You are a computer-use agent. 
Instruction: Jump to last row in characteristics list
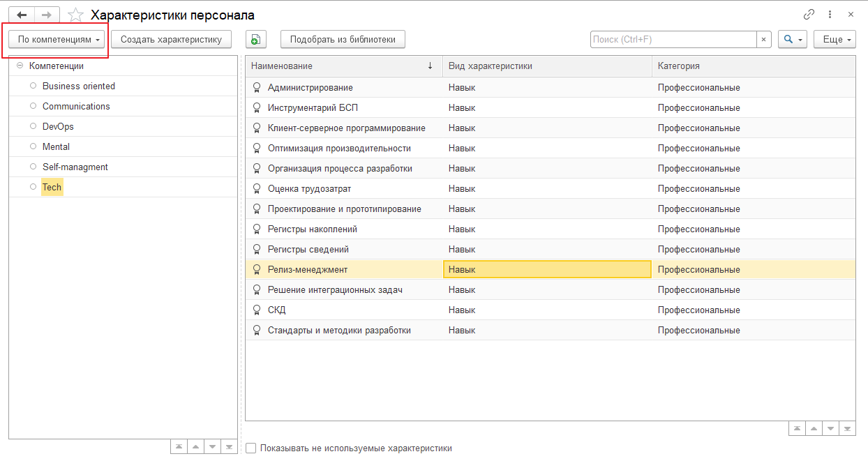848,428
